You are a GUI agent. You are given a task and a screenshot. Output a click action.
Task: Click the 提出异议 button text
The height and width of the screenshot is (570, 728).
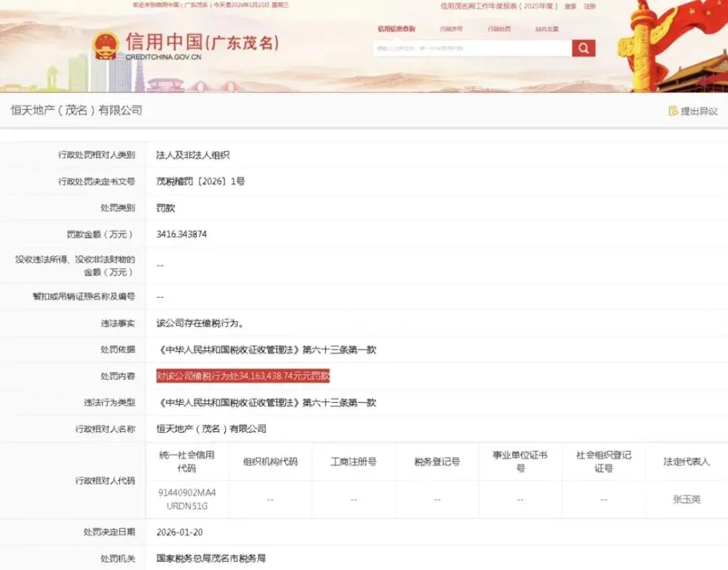pyautogui.click(x=699, y=111)
